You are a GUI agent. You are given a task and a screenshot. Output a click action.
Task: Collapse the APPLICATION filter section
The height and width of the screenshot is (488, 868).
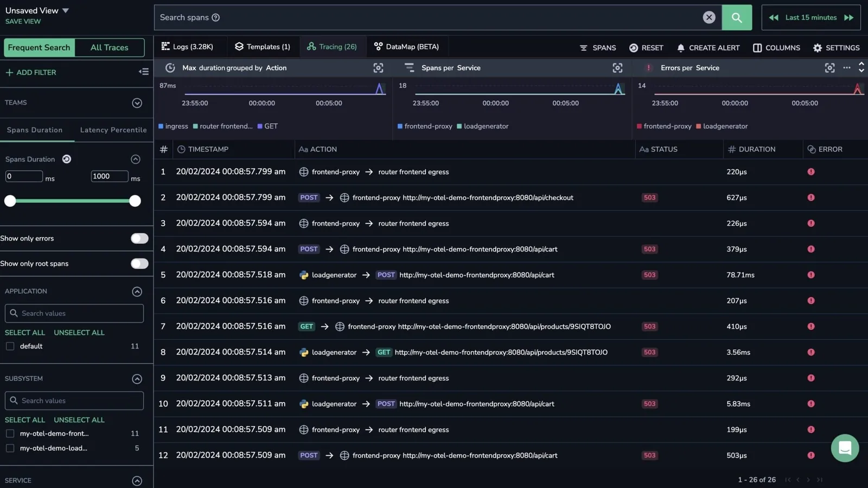click(137, 292)
